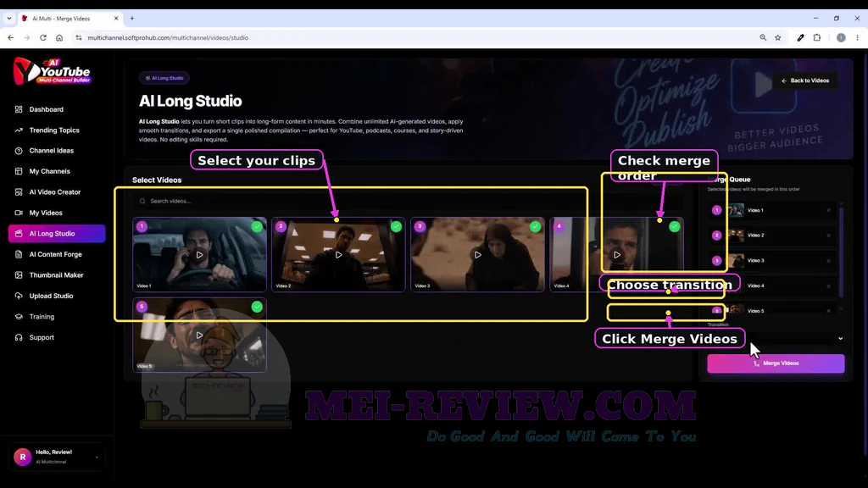Open the browser tab search dropdown
The height and width of the screenshot is (488, 868).
[x=8, y=19]
